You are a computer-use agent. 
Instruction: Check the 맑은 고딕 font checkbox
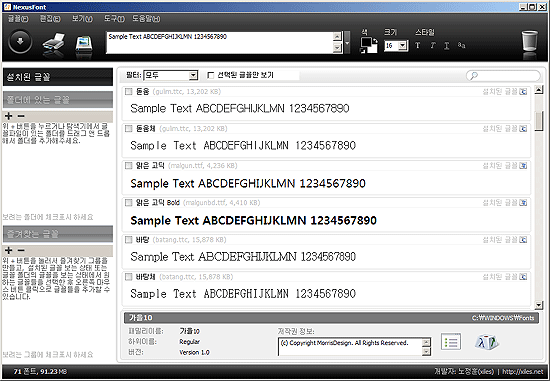click(x=129, y=166)
